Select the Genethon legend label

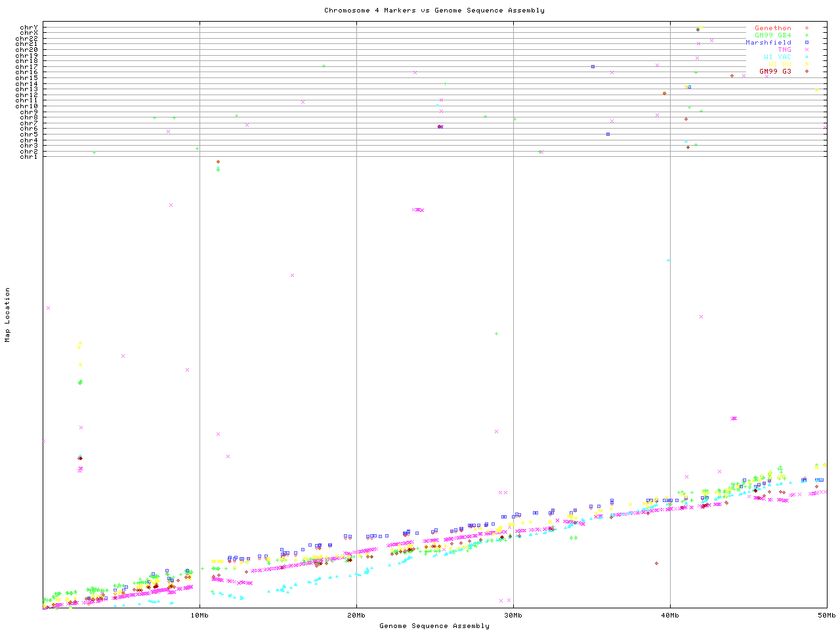pyautogui.click(x=772, y=28)
